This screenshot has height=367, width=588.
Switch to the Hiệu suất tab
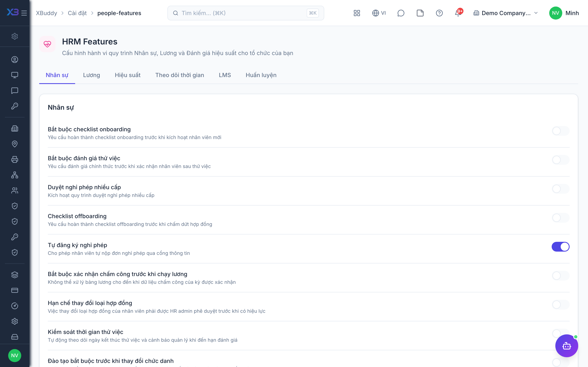[x=128, y=75]
